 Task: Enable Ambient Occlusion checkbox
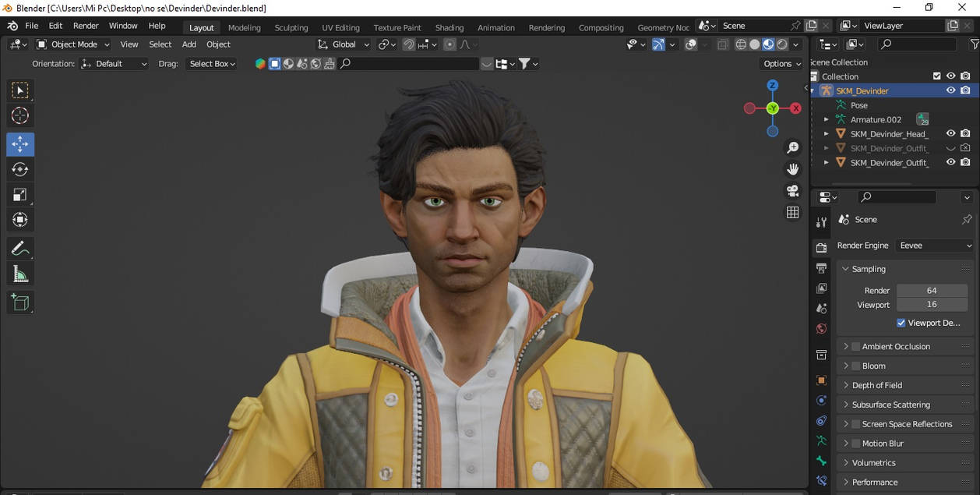click(x=856, y=346)
